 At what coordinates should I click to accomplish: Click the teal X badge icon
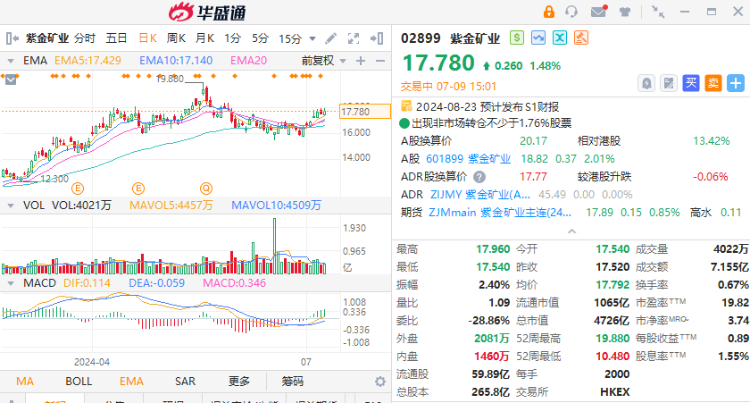pos(560,38)
